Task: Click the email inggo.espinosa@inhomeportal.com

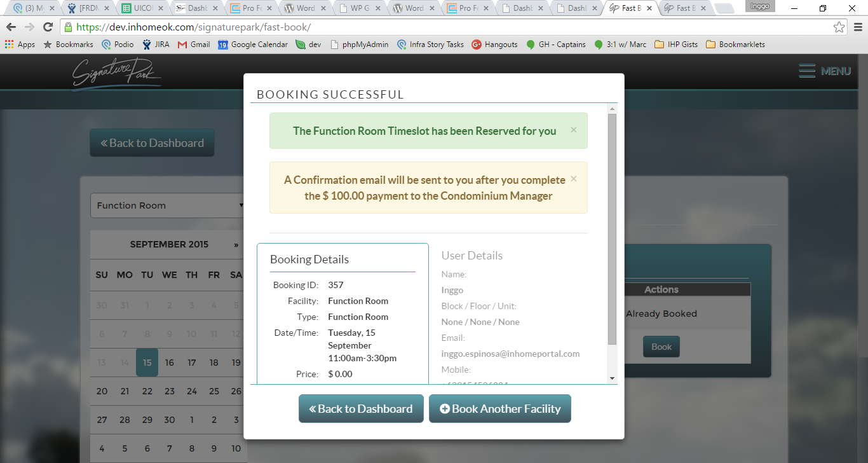Action: (510, 354)
